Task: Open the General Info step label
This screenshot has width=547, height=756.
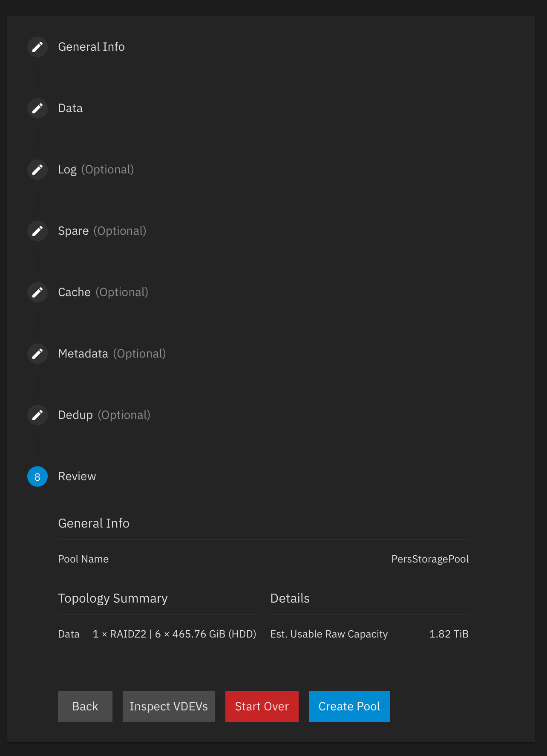Action: point(91,47)
